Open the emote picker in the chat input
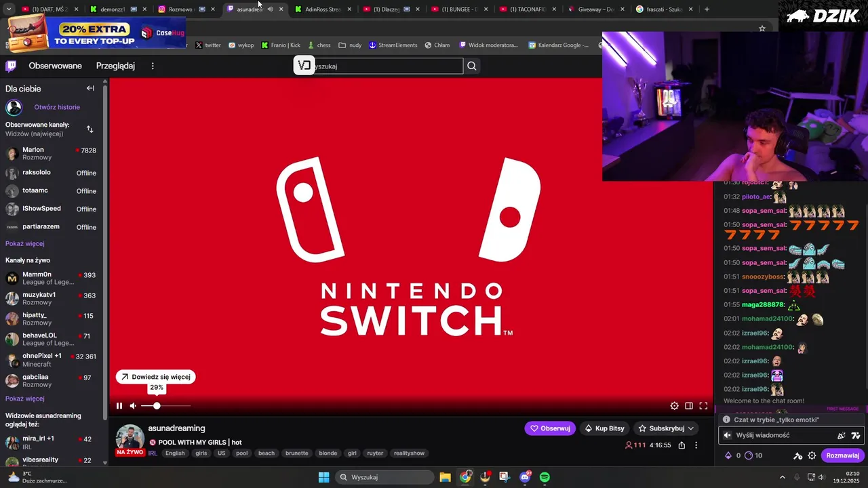Image resolution: width=868 pixels, height=488 pixels. 856,436
